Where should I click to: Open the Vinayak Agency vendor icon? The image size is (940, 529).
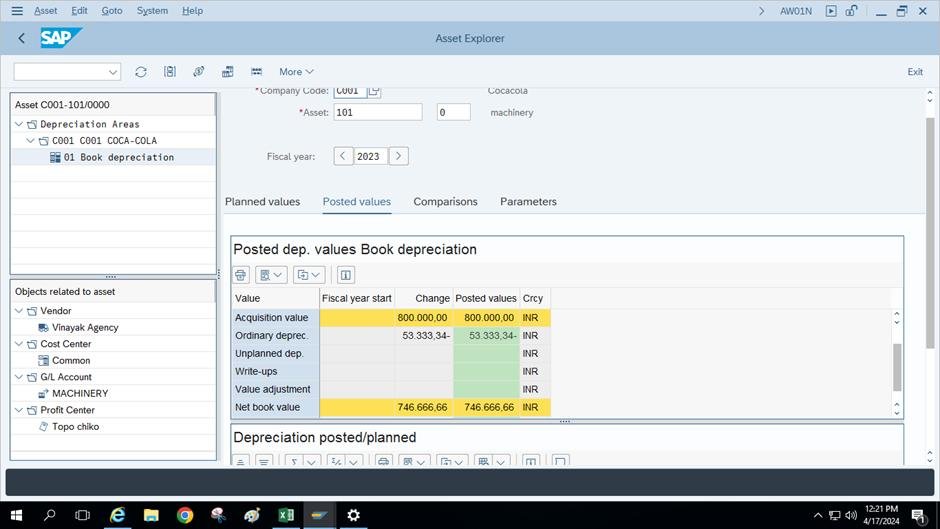(43, 327)
